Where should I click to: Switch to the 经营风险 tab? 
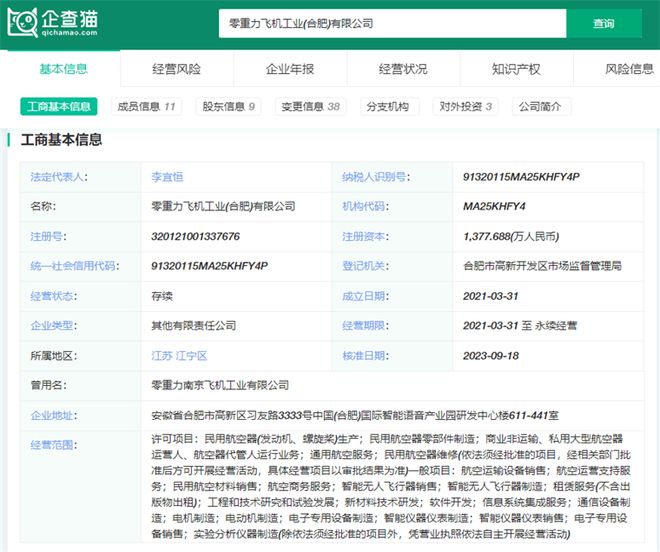coord(177,69)
